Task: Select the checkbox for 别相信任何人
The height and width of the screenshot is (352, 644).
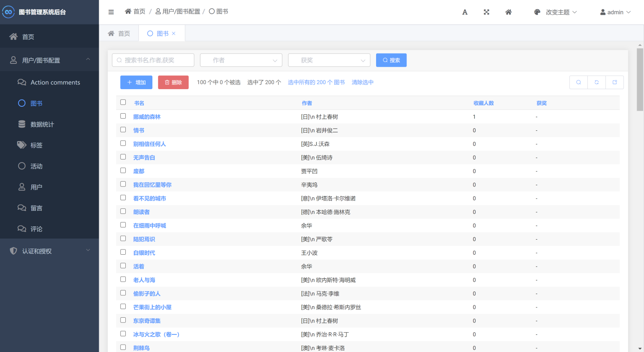Action: click(x=123, y=143)
